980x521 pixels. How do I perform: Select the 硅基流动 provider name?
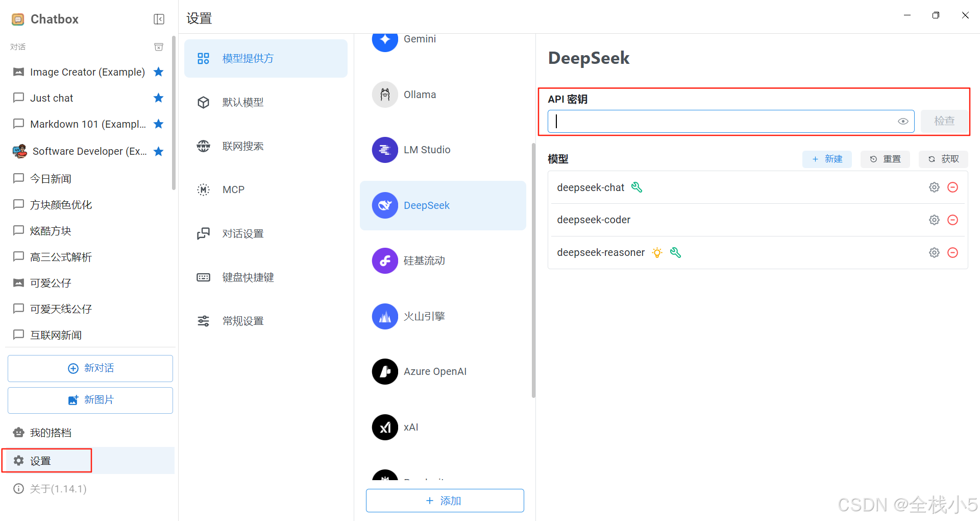424,260
